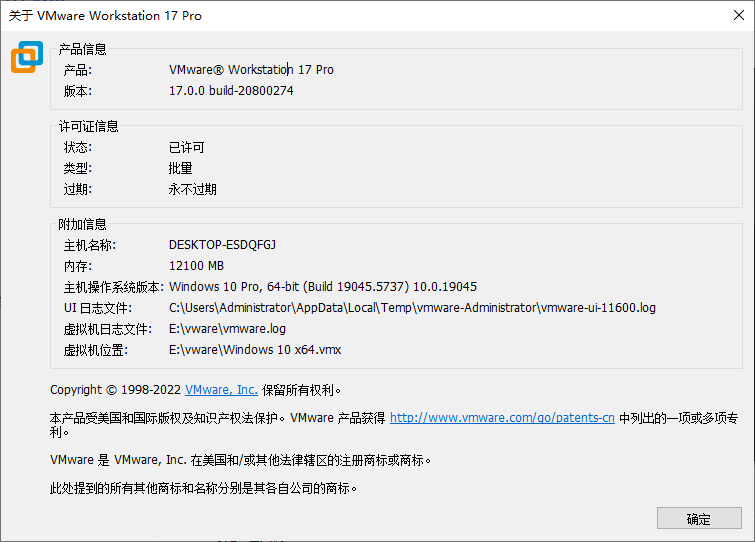Click the 主机名称 label

pyautogui.click(x=90, y=245)
